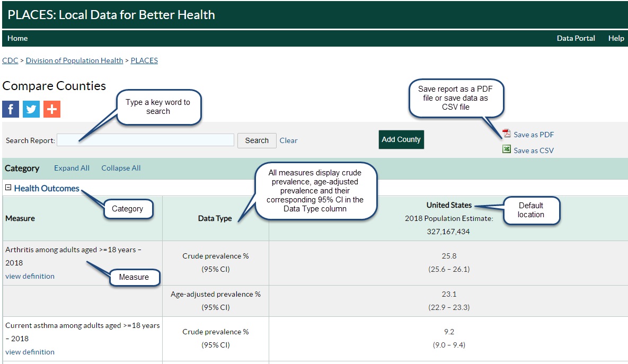628x364 pixels.
Task: Click the Age-adjusted prevalence % label
Action: pos(216,294)
